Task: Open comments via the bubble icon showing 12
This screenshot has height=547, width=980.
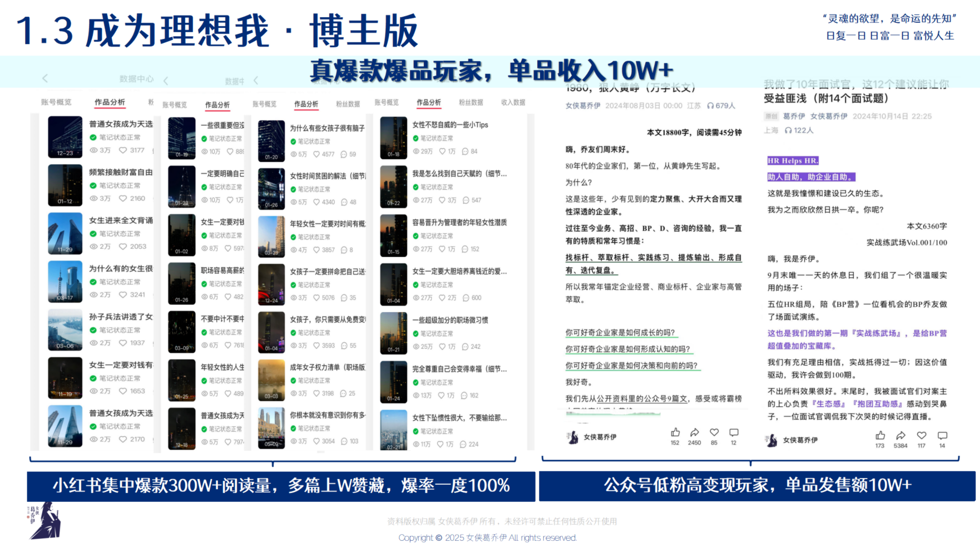Action: tap(734, 432)
